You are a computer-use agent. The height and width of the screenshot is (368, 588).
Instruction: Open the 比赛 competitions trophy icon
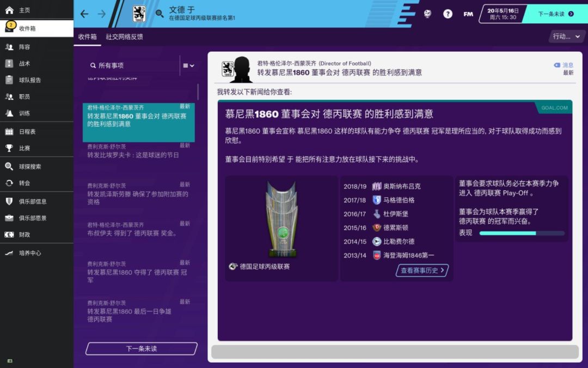coord(9,148)
